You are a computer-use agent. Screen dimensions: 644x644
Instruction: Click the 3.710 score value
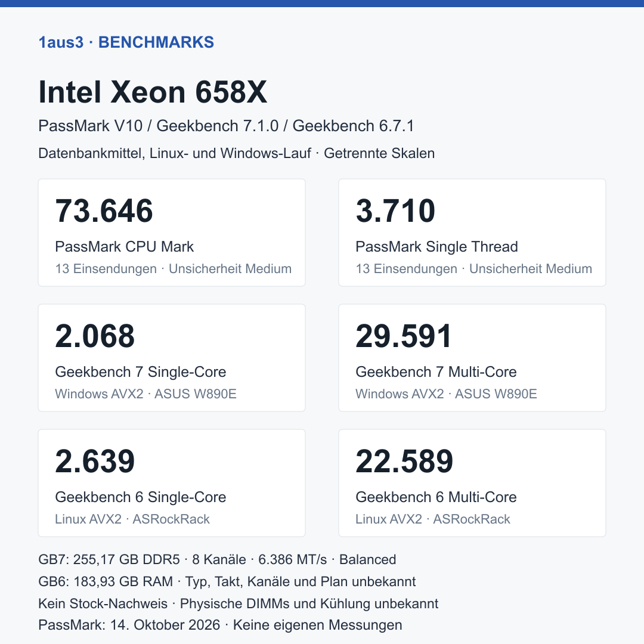tap(395, 210)
